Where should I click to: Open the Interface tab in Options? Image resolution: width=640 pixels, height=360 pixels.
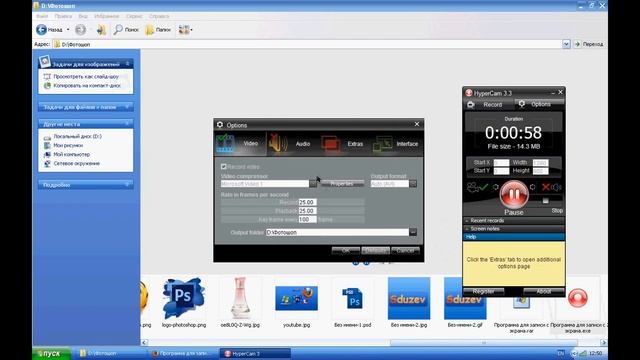396,144
